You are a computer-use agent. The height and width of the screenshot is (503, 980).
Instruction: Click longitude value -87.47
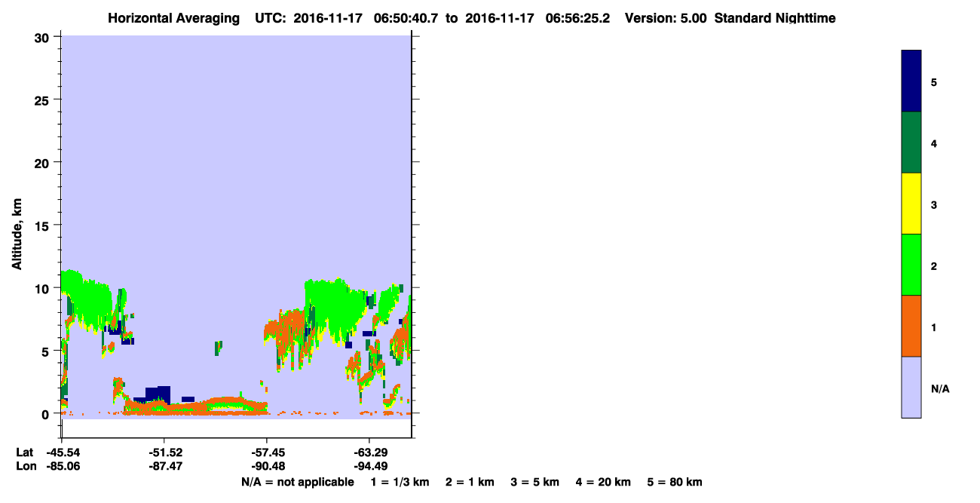pos(164,466)
